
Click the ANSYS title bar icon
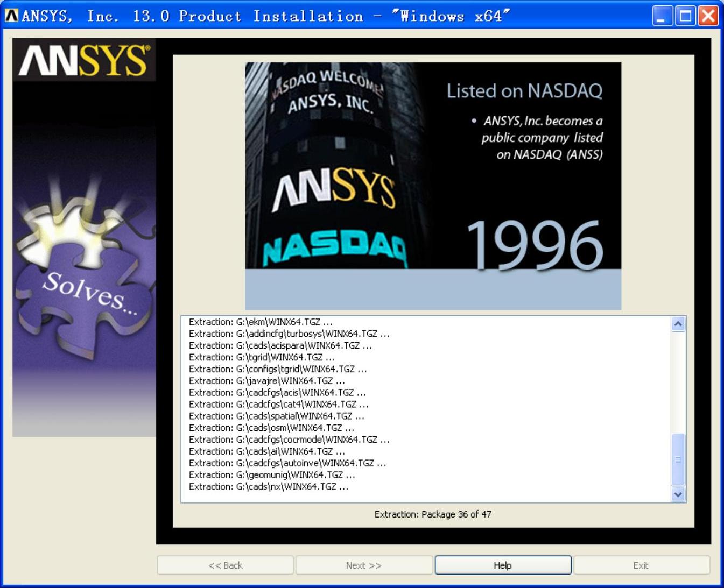pyautogui.click(x=11, y=16)
